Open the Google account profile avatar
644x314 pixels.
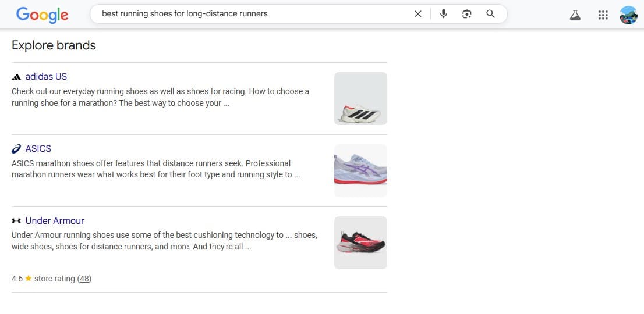pos(628,15)
